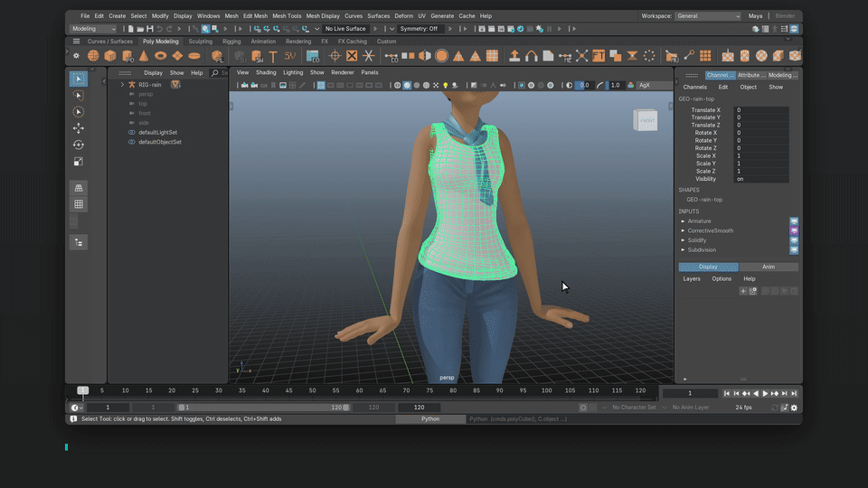
Task: Click the Extrude shelf icon
Action: tap(514, 56)
